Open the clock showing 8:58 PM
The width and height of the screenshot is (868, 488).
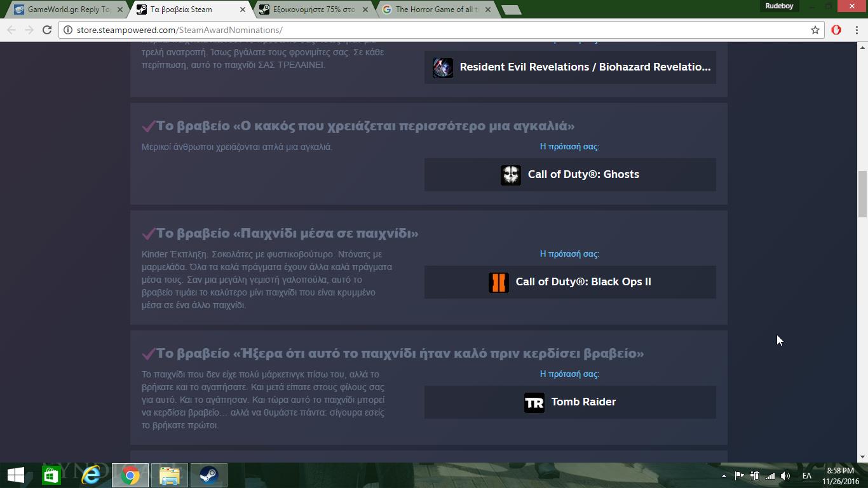tap(840, 476)
